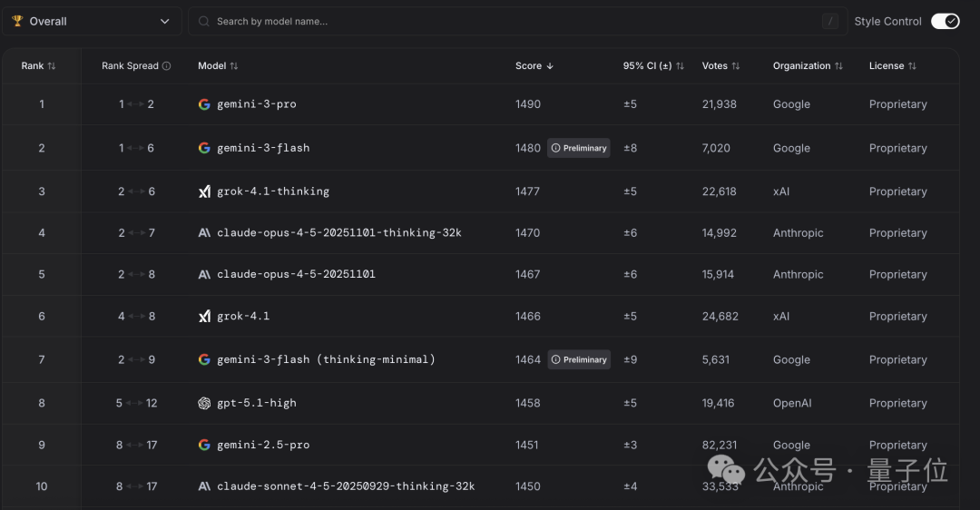Sort by 95% CI column header

(x=653, y=65)
